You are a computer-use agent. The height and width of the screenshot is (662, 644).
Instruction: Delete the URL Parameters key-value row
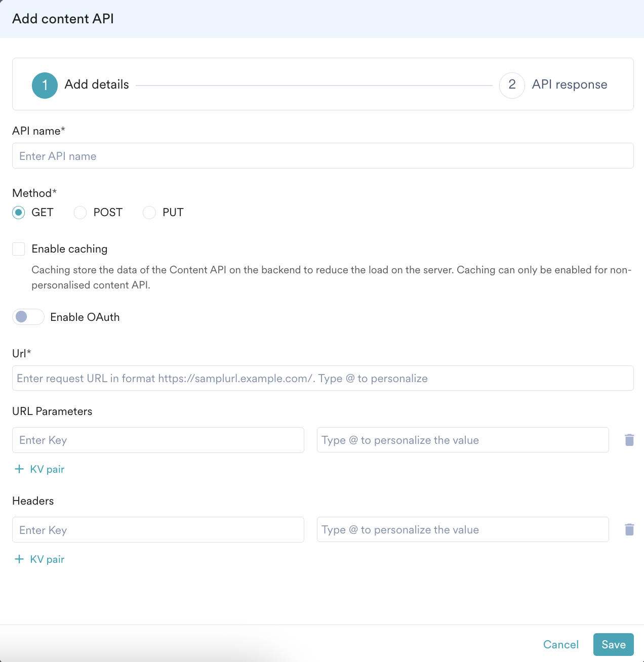[x=629, y=440]
